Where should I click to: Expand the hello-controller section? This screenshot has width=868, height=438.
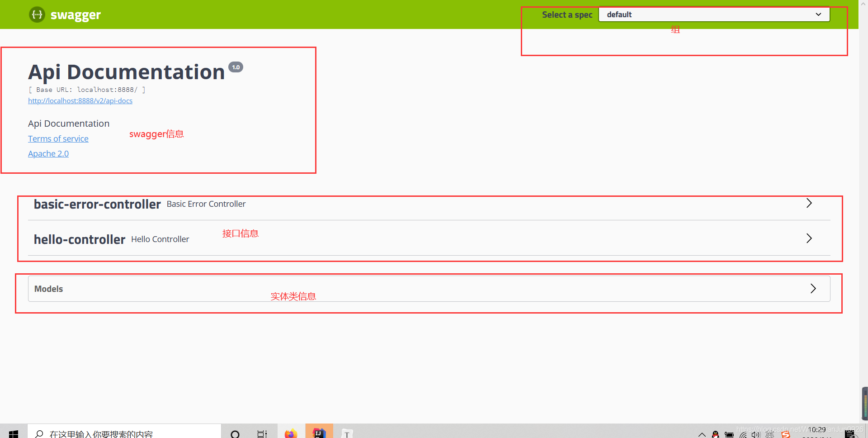click(429, 239)
